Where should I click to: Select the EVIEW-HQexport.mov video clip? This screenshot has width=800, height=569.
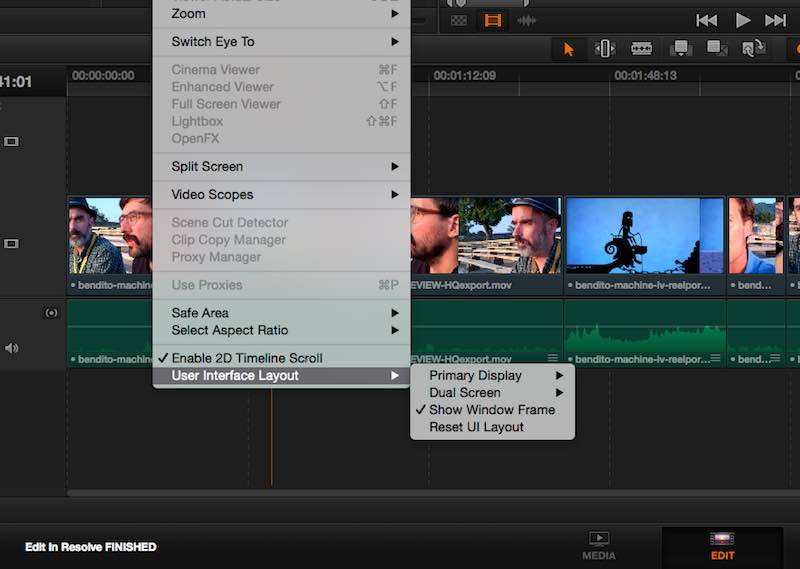pyautogui.click(x=487, y=245)
